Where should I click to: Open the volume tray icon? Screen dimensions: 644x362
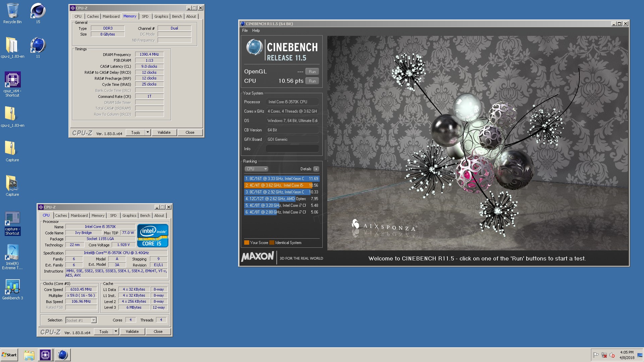click(x=612, y=355)
